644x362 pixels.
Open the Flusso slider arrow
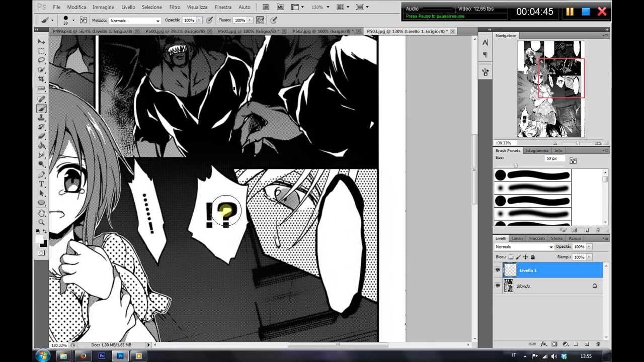pyautogui.click(x=249, y=20)
